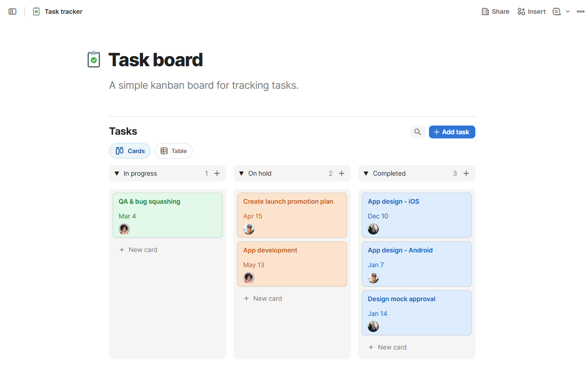Add a card to On hold with its plus icon
Viewport: 588px width, 372px height.
point(342,173)
